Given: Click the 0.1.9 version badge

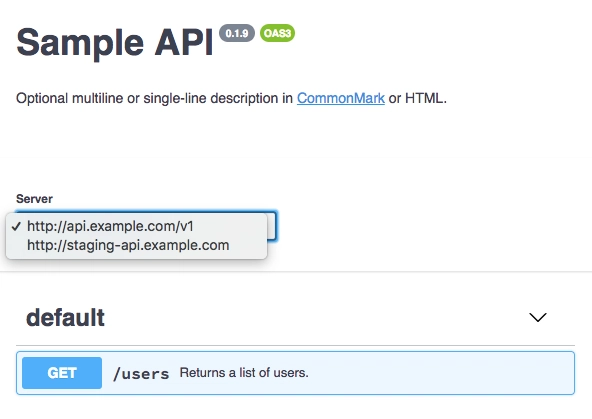Looking at the screenshot, I should coord(237,33).
